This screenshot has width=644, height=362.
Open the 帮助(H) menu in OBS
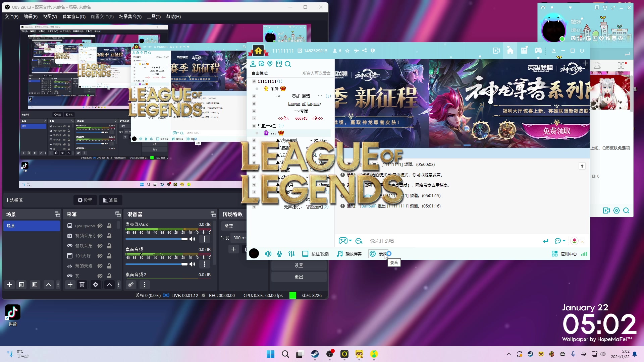[x=173, y=16]
